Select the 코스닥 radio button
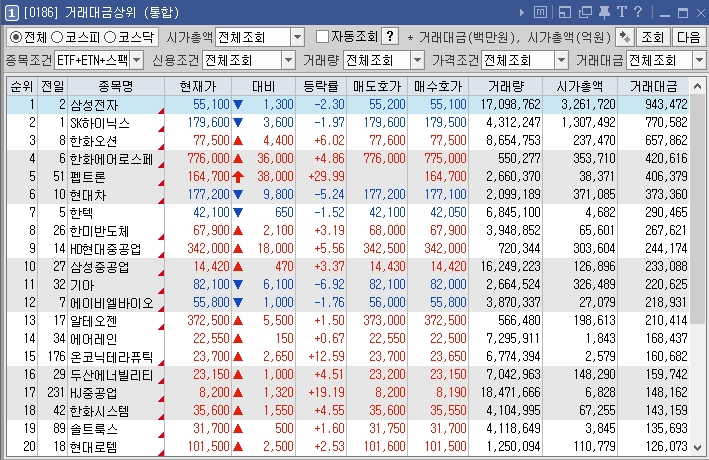 coord(110,37)
